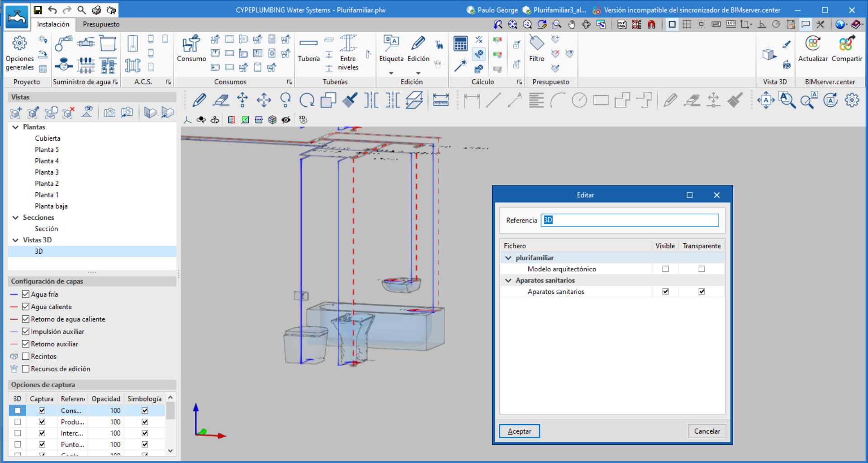Screen dimensions: 868x463
Task: Select the edit pencil tool in drawing toolbar
Action: 199,100
